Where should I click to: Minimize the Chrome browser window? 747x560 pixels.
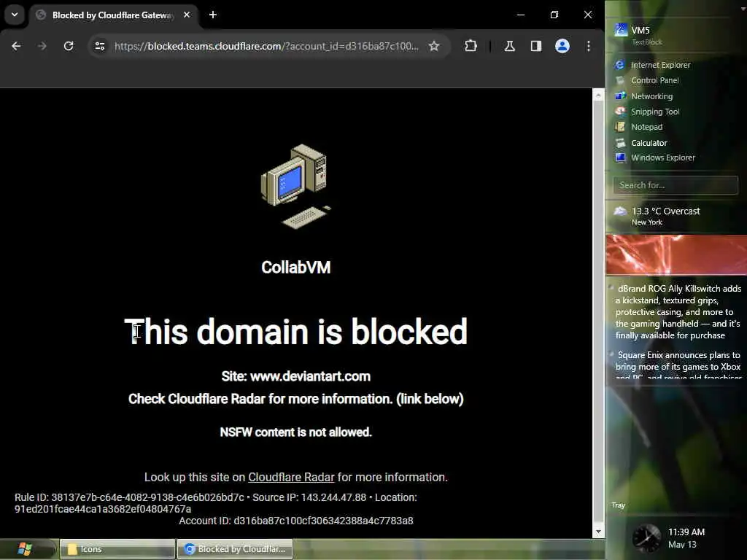(x=521, y=15)
